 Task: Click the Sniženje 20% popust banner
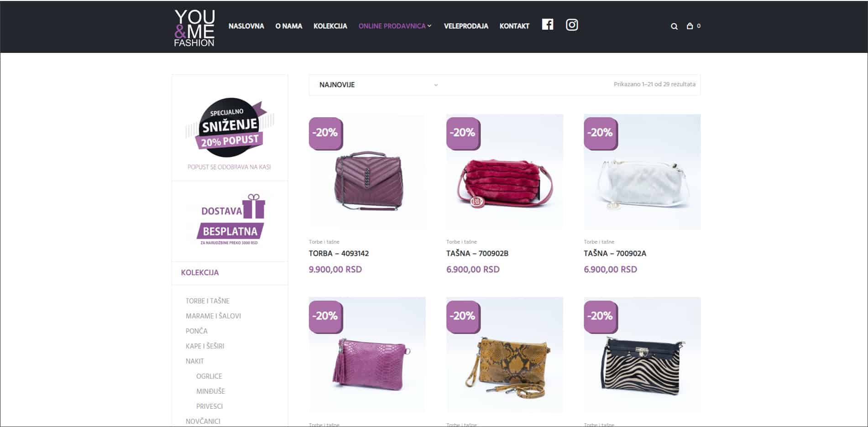230,127
